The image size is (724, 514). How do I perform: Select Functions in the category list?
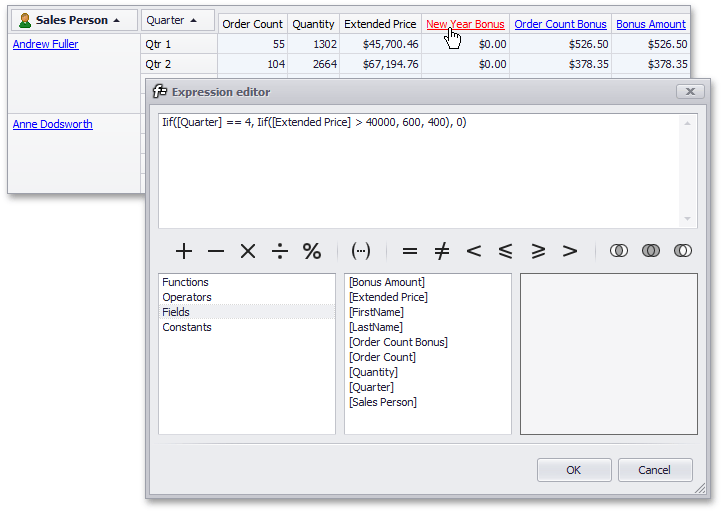point(185,282)
